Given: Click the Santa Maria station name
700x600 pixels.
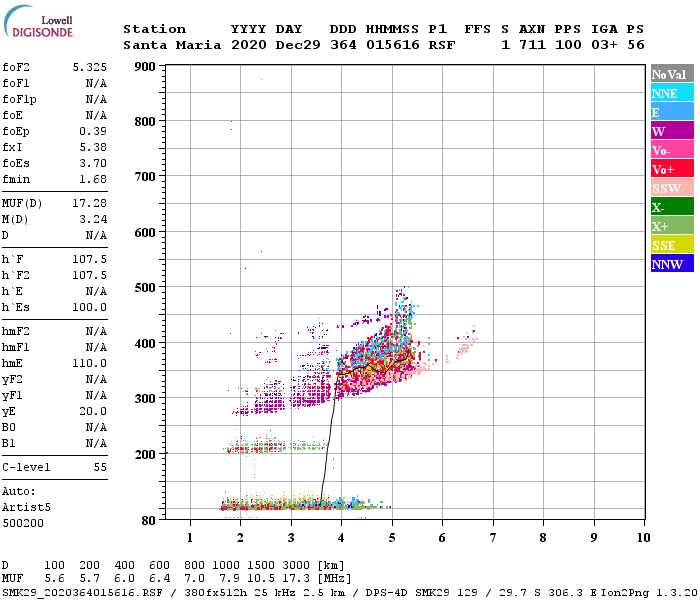Looking at the screenshot, I should pos(172,45).
